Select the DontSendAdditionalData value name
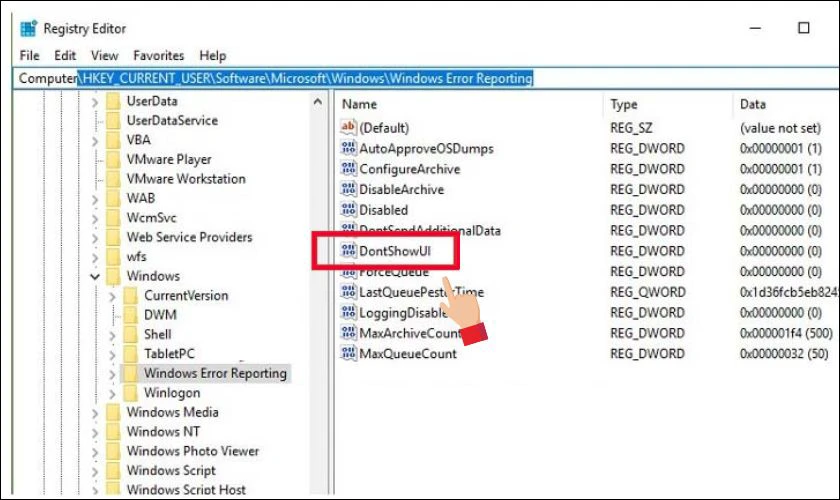The image size is (840, 500). click(x=430, y=230)
